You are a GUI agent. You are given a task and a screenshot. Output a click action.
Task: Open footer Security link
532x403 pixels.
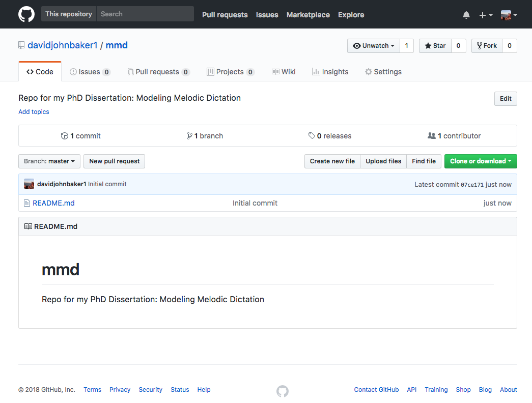point(150,390)
